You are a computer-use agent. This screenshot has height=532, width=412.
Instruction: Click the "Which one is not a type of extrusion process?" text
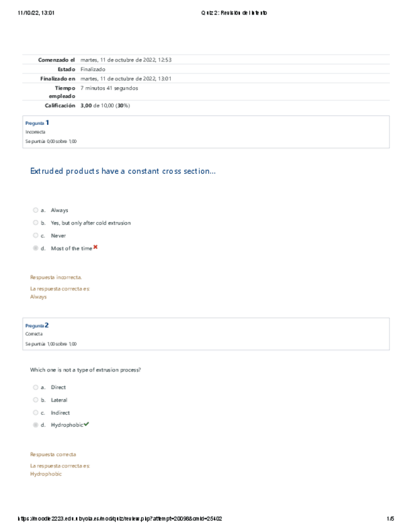(x=85, y=370)
